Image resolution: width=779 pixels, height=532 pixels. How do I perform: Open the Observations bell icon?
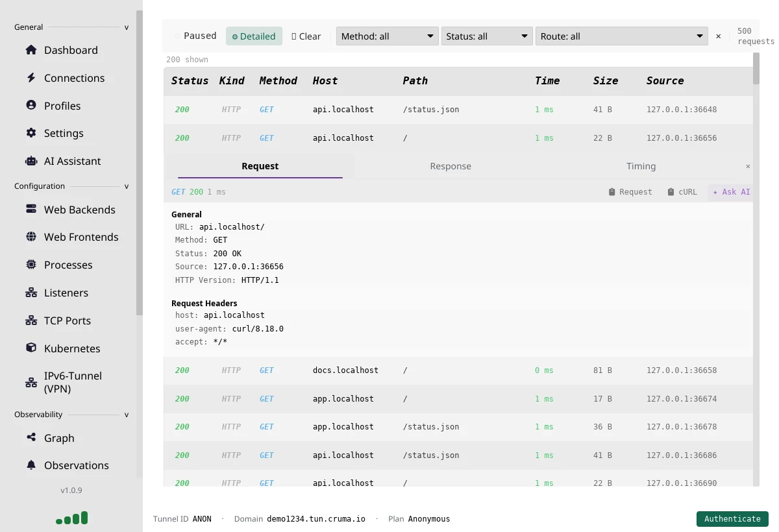click(x=31, y=465)
